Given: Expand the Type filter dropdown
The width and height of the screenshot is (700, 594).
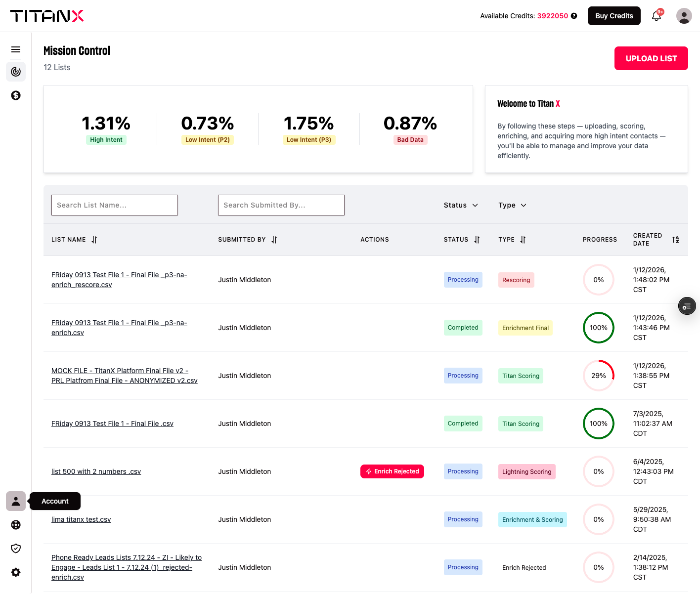Looking at the screenshot, I should (513, 205).
